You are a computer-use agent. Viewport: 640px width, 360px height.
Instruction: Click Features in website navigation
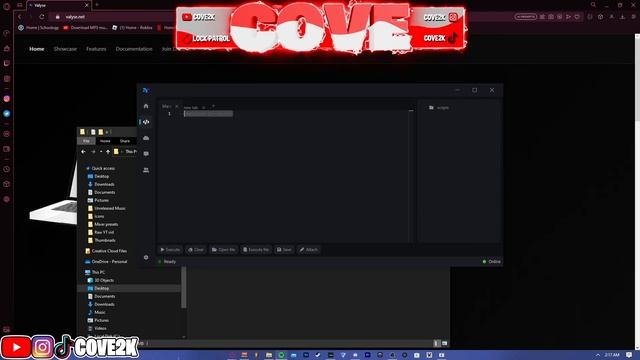pos(96,49)
